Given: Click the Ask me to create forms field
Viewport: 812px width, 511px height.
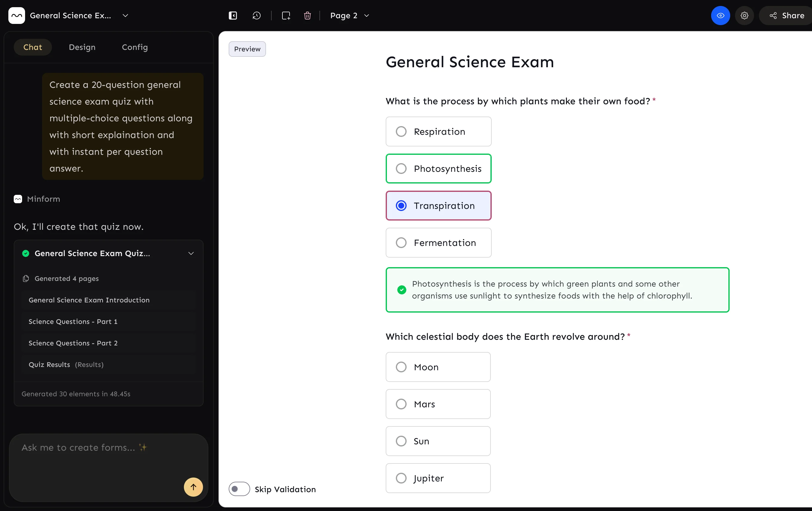Looking at the screenshot, I should pos(98,459).
